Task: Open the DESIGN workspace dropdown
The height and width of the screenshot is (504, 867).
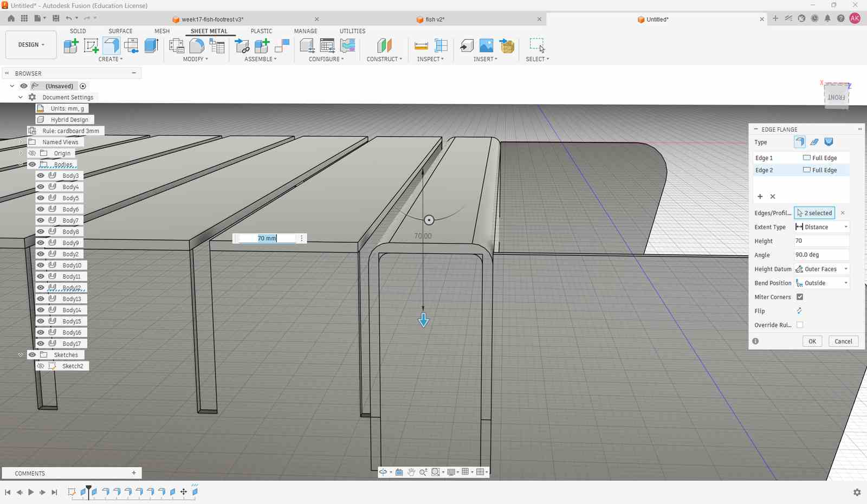Action: 31,45
